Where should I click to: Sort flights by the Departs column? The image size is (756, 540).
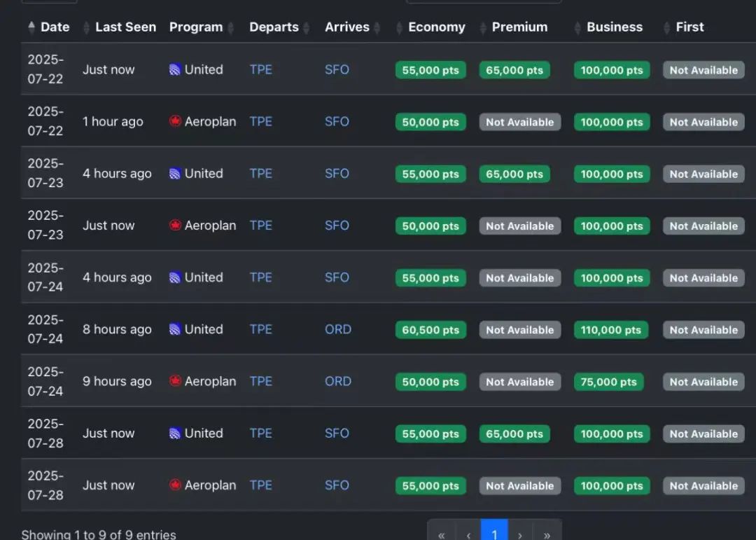[x=305, y=28]
